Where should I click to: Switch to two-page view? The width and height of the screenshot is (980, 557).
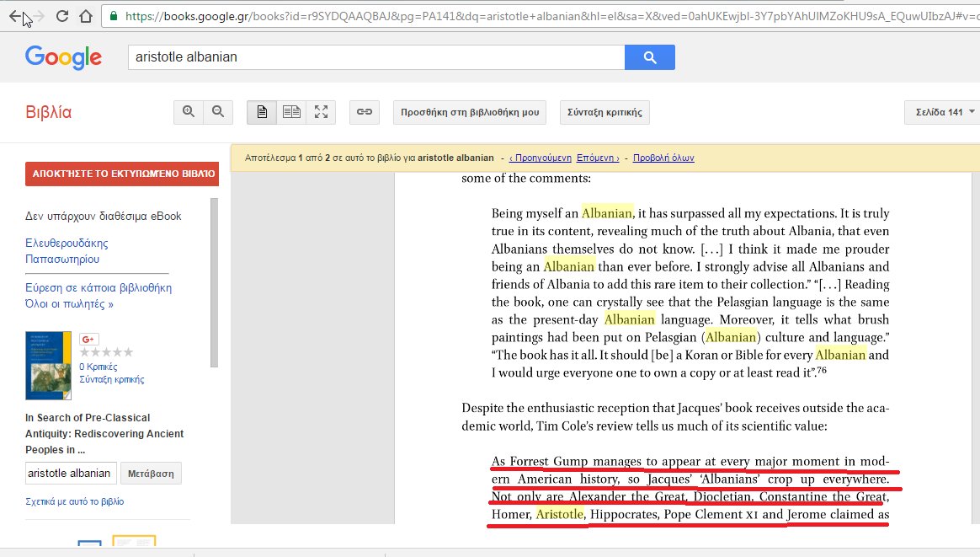coord(291,112)
